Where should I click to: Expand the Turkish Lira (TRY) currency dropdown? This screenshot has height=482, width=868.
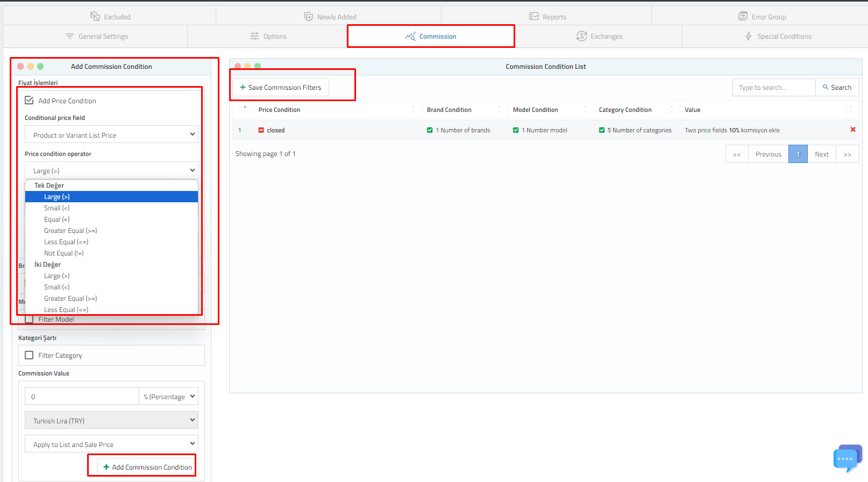(111, 420)
